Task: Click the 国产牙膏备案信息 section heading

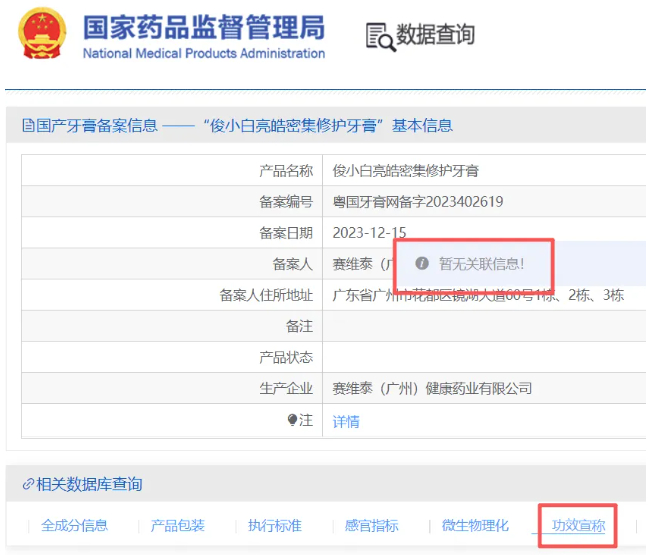Action: point(97,125)
